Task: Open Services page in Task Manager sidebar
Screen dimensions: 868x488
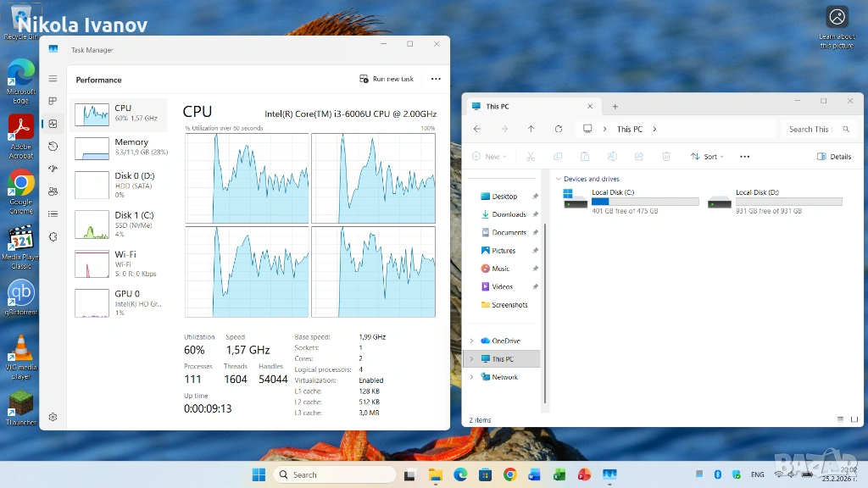Action: 53,237
